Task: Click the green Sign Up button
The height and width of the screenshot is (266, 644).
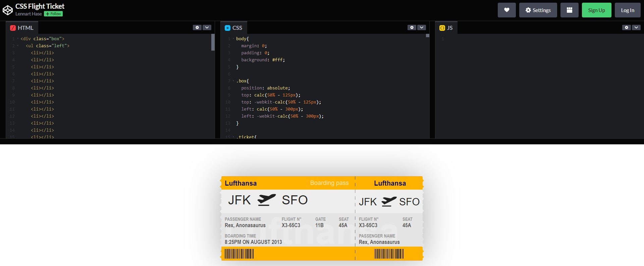Action: click(596, 10)
